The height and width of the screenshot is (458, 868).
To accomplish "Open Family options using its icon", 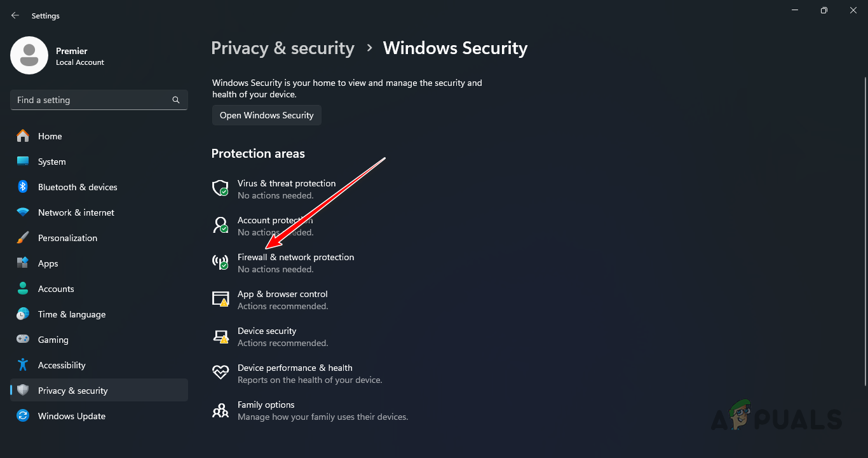I will coord(220,410).
